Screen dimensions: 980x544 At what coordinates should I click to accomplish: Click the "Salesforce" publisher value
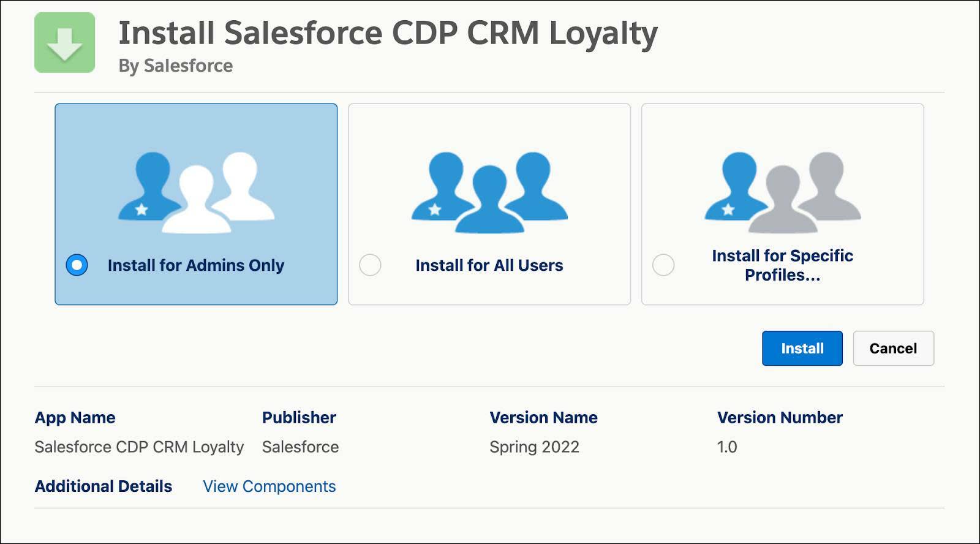point(300,447)
